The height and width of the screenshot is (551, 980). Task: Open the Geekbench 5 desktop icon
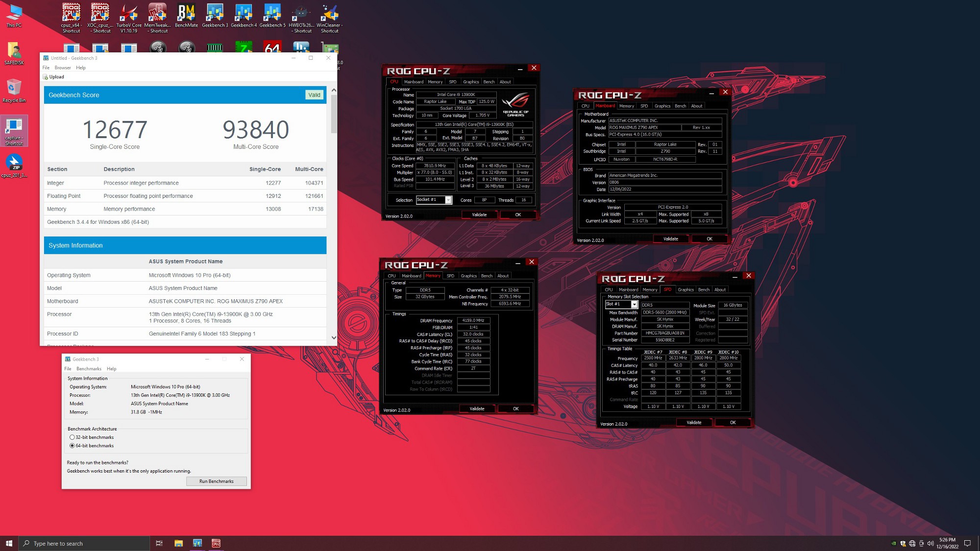point(272,15)
